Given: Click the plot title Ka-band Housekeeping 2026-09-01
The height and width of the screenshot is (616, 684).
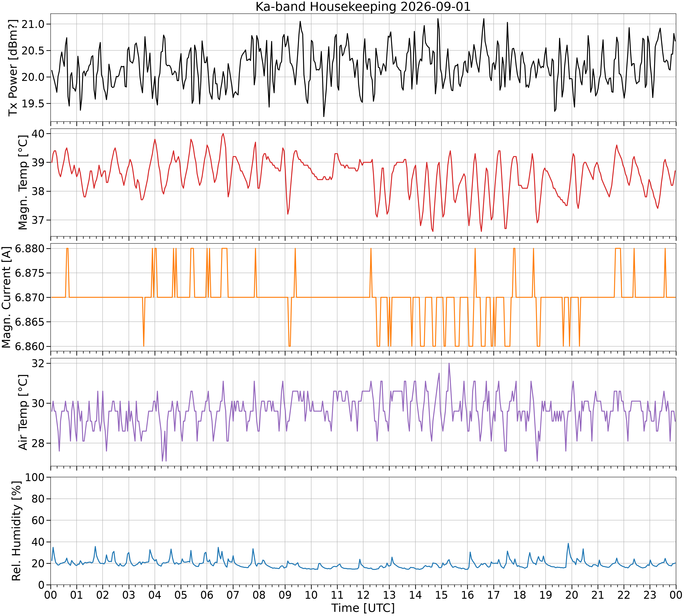Looking at the screenshot, I should tap(363, 7).
